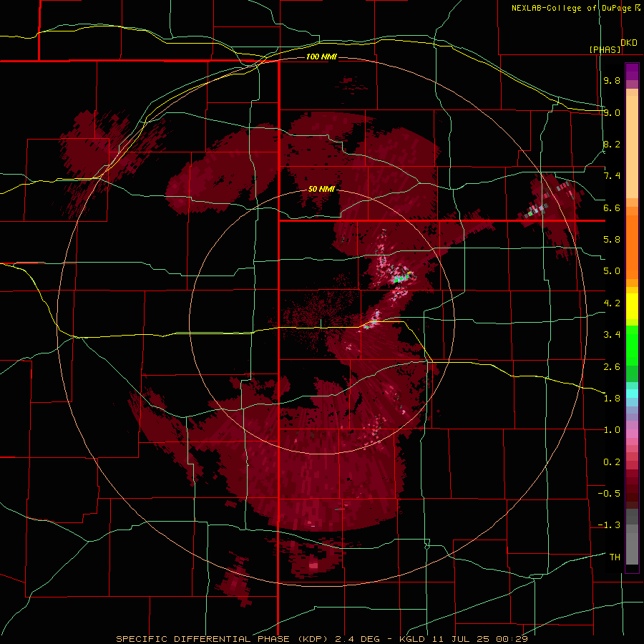644x644 pixels.
Task: Click the 9.0 value on color scale
Action: point(612,112)
